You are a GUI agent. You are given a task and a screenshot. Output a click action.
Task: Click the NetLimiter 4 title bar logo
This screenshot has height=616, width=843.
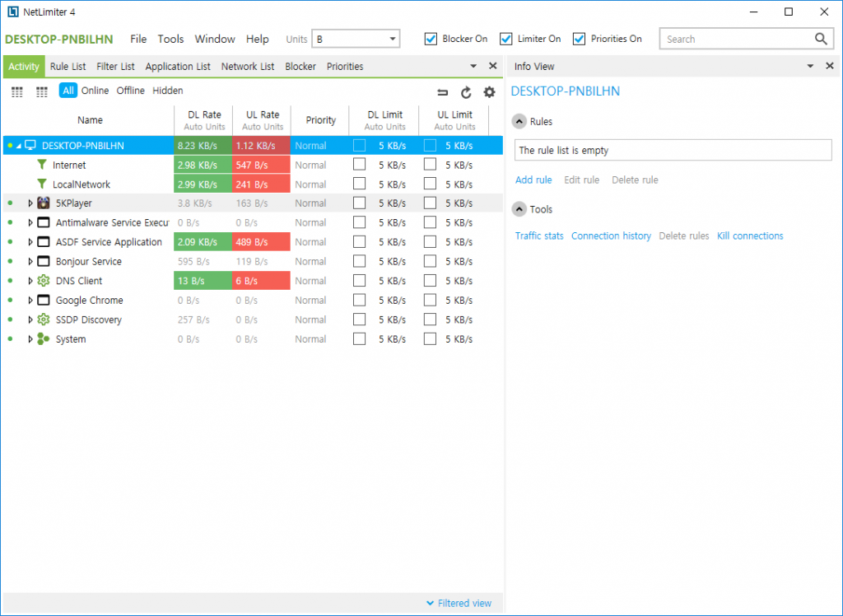(x=13, y=12)
